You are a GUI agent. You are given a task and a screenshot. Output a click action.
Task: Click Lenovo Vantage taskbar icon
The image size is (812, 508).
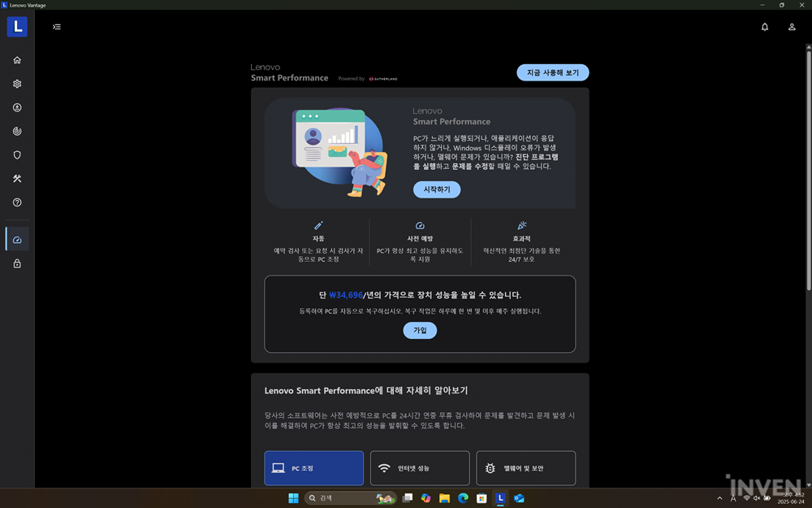click(x=500, y=498)
